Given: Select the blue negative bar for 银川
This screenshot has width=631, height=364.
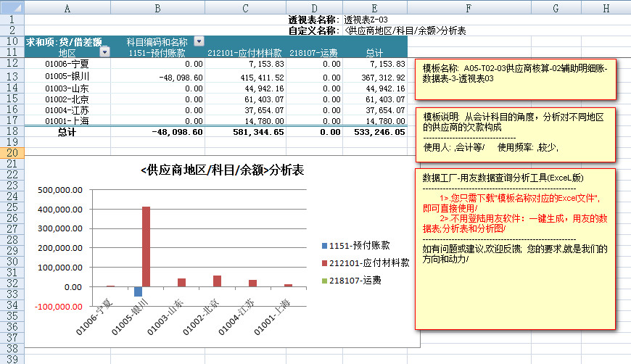Looking at the screenshot, I should coord(138,291).
